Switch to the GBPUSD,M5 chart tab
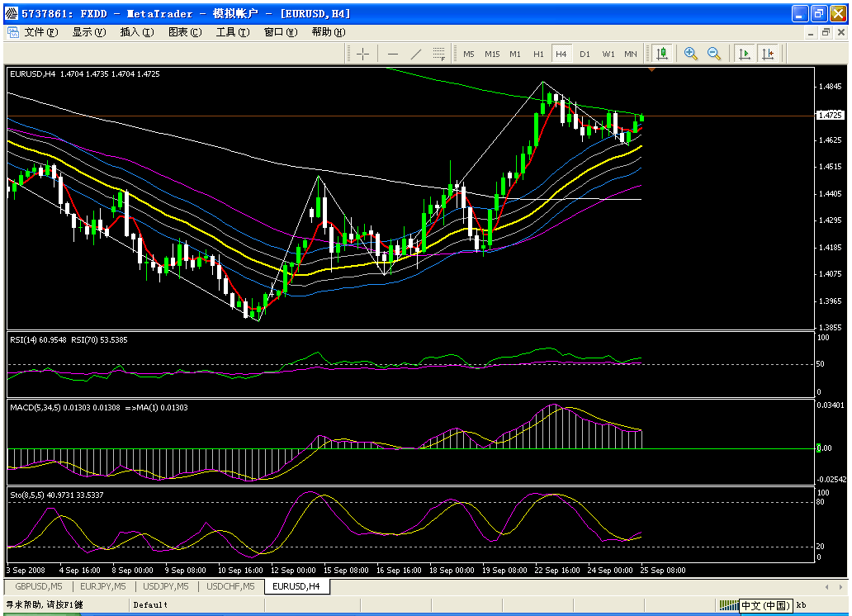The height and width of the screenshot is (616, 852). pyautogui.click(x=36, y=586)
